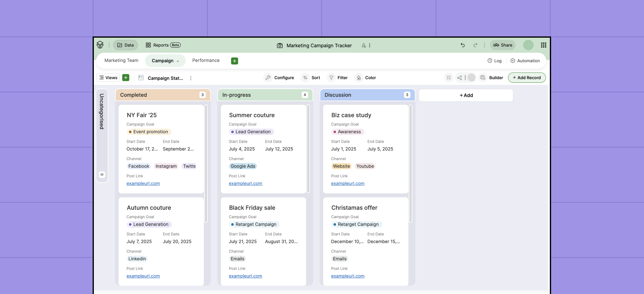Click the collapse cards arrows icon
644x294 pixels.
[449, 78]
